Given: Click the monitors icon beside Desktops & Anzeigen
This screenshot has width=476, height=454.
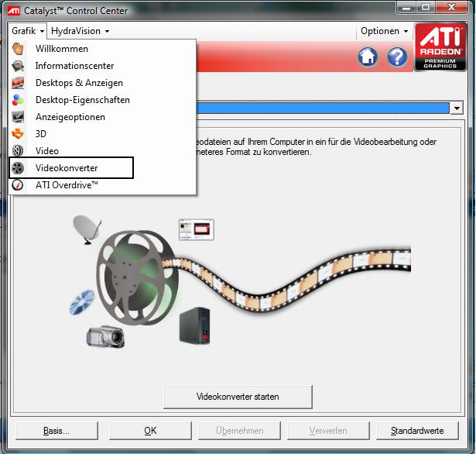Looking at the screenshot, I should coord(18,83).
